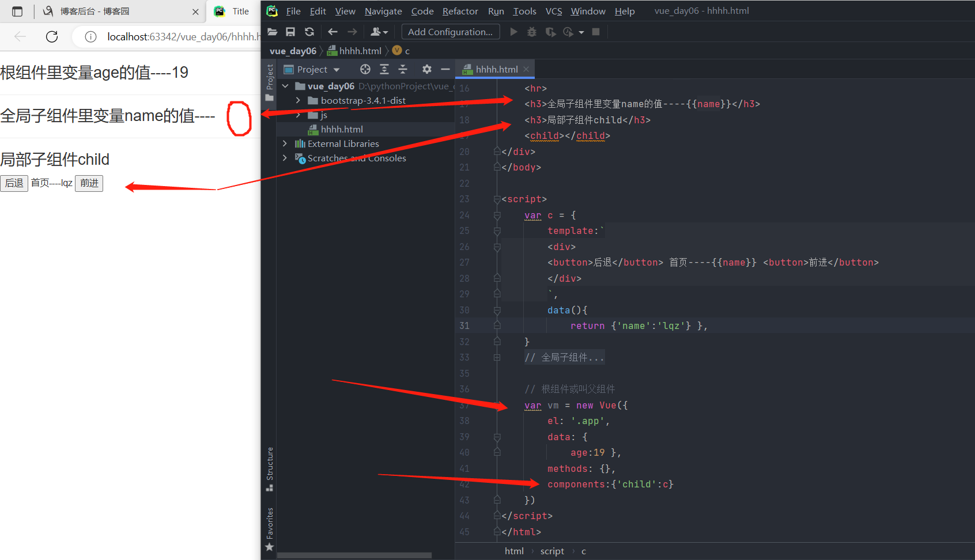Viewport: 975px width, 560px height.
Task: Click the Profile run icon
Action: [568, 32]
